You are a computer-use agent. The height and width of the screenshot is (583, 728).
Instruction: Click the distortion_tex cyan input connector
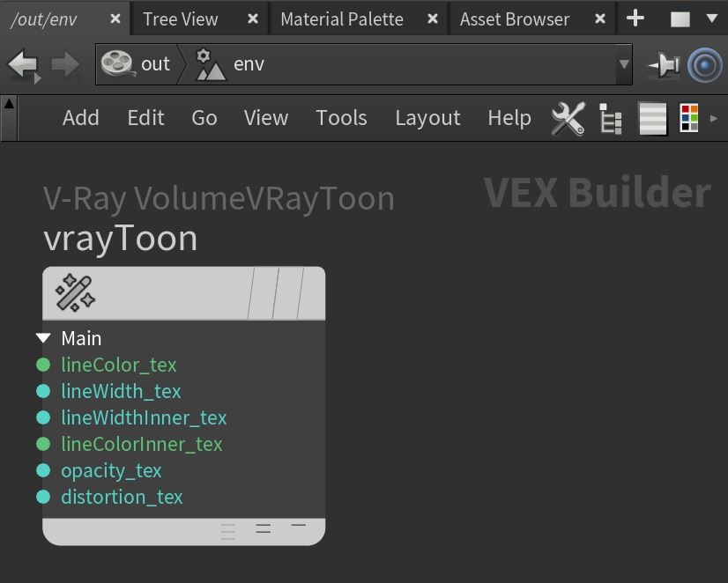coord(43,497)
